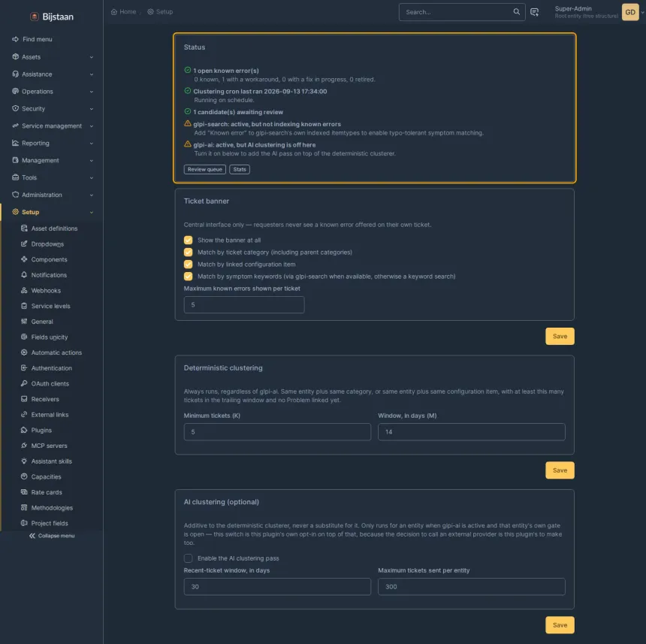Screen dimensions: 646x644
Task: Save the Ticket banner settings
Action: click(x=560, y=336)
